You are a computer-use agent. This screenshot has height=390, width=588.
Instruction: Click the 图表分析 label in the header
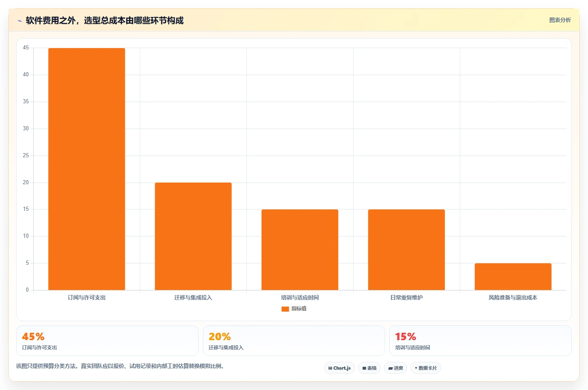click(560, 20)
